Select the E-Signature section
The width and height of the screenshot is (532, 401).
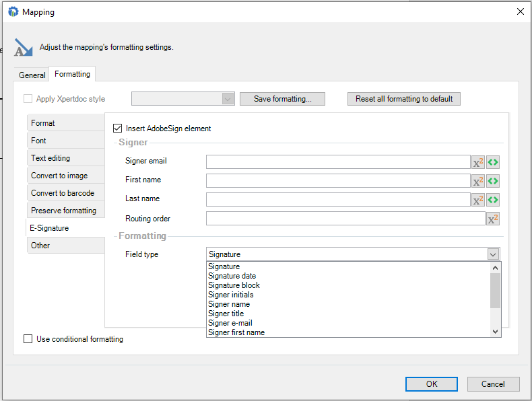65,228
